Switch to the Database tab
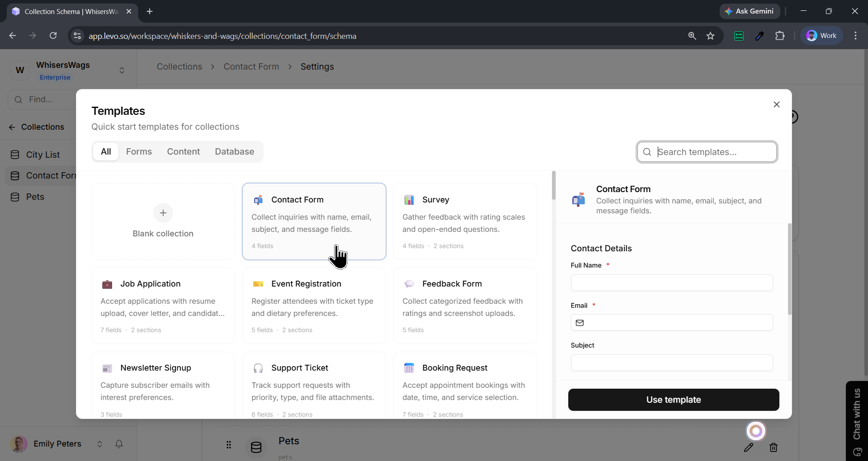 click(x=234, y=151)
